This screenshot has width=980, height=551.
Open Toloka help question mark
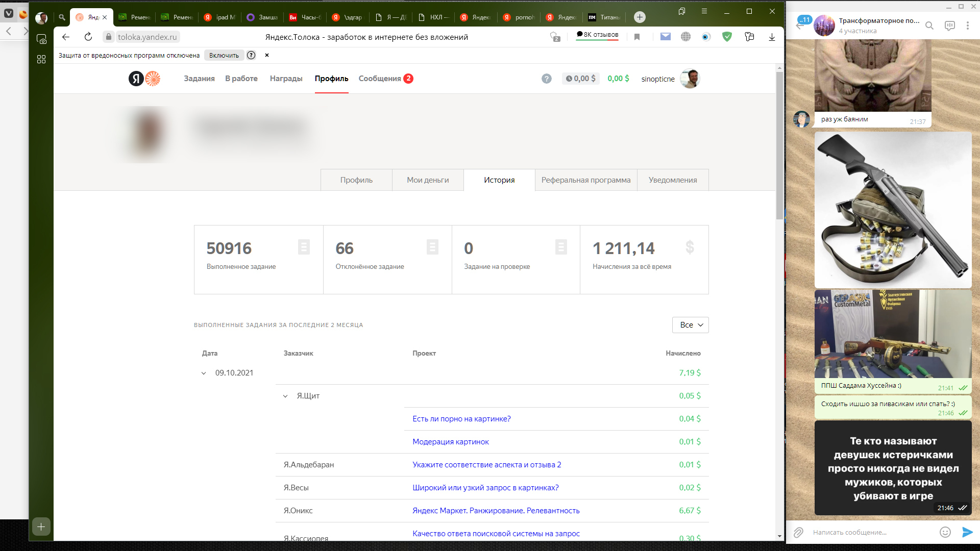coord(547,79)
